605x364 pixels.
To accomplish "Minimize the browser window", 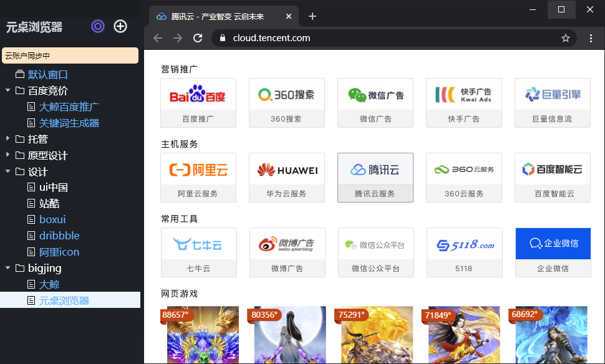I will pyautogui.click(x=533, y=9).
